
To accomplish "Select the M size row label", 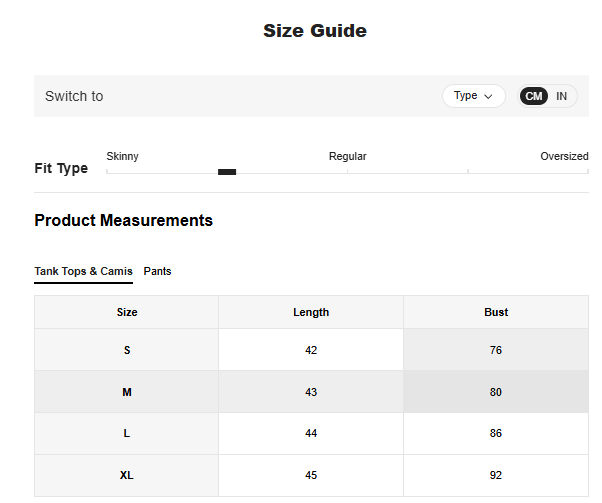I will [x=127, y=392].
